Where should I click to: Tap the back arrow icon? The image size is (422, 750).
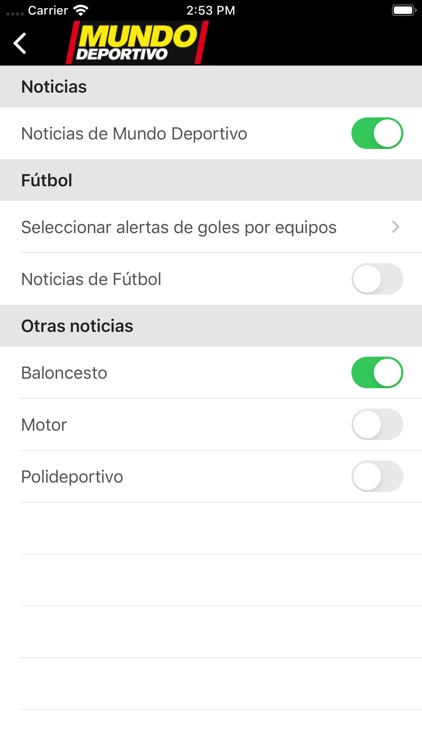[20, 44]
